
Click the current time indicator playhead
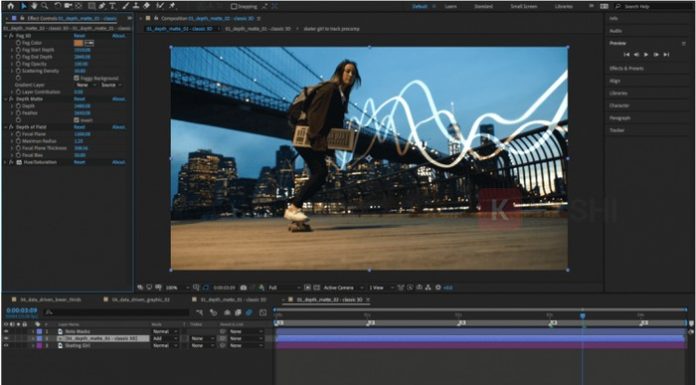[582, 316]
